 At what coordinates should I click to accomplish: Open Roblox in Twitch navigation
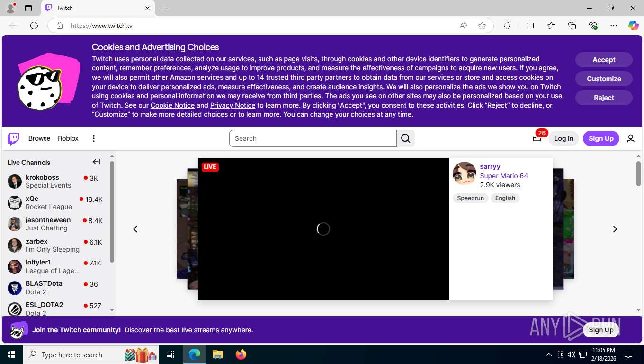click(68, 138)
